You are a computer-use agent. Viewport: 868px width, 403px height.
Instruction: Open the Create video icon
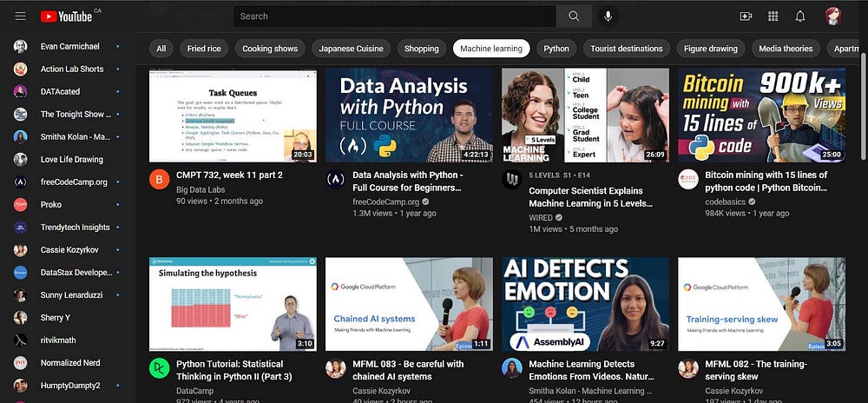pyautogui.click(x=745, y=16)
